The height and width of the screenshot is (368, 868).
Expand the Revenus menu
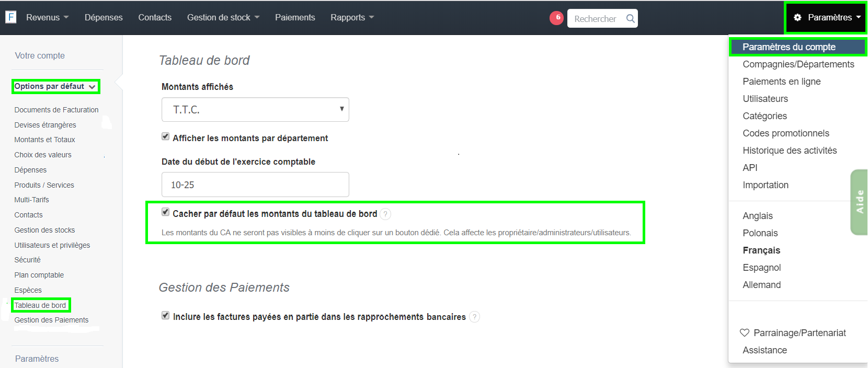48,17
